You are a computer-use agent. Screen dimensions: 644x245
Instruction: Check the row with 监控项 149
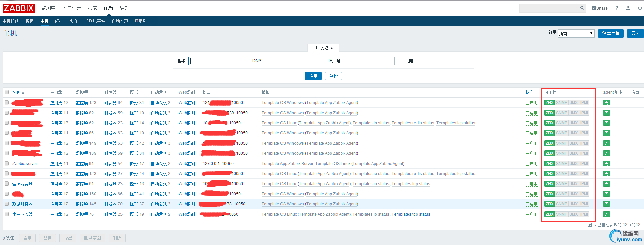coord(7,143)
